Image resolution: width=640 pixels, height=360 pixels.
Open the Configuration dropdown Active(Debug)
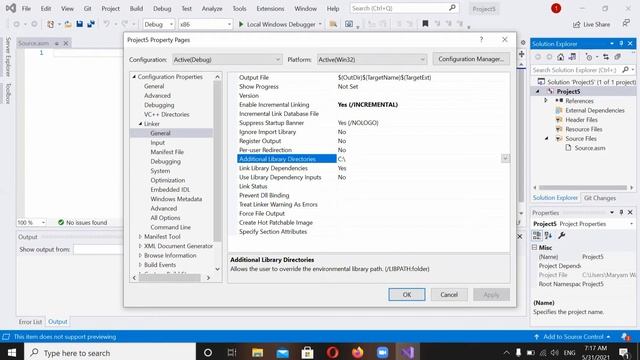(x=227, y=60)
